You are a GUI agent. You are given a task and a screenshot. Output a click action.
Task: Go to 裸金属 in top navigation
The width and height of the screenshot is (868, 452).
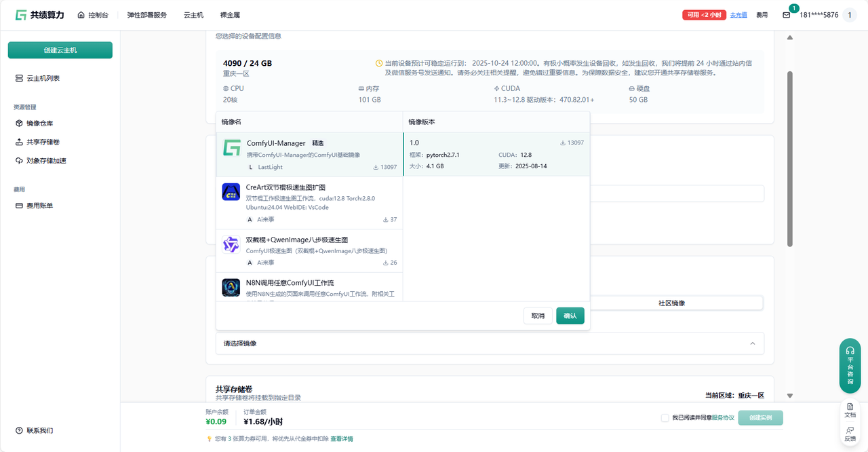(230, 15)
